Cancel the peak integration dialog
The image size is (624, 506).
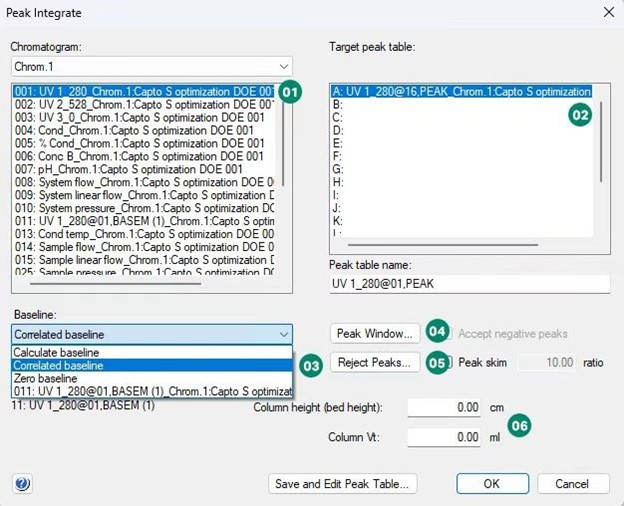click(573, 484)
